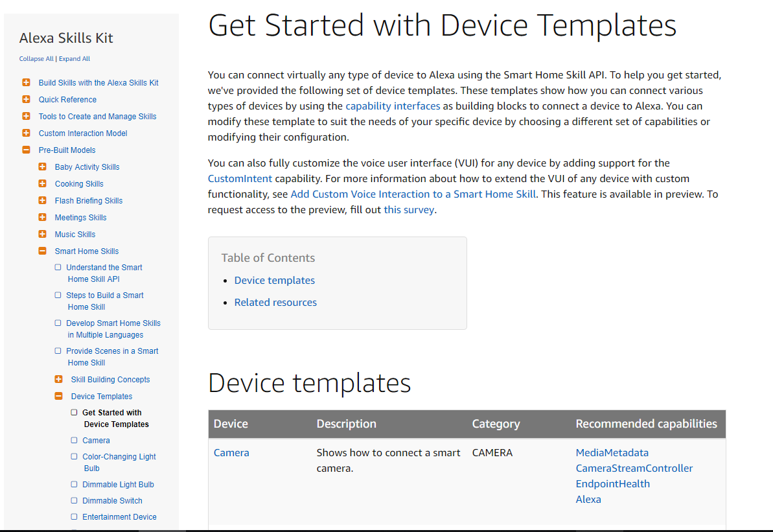Follow the CustomIntent link
The width and height of the screenshot is (773, 532).
coord(240,178)
